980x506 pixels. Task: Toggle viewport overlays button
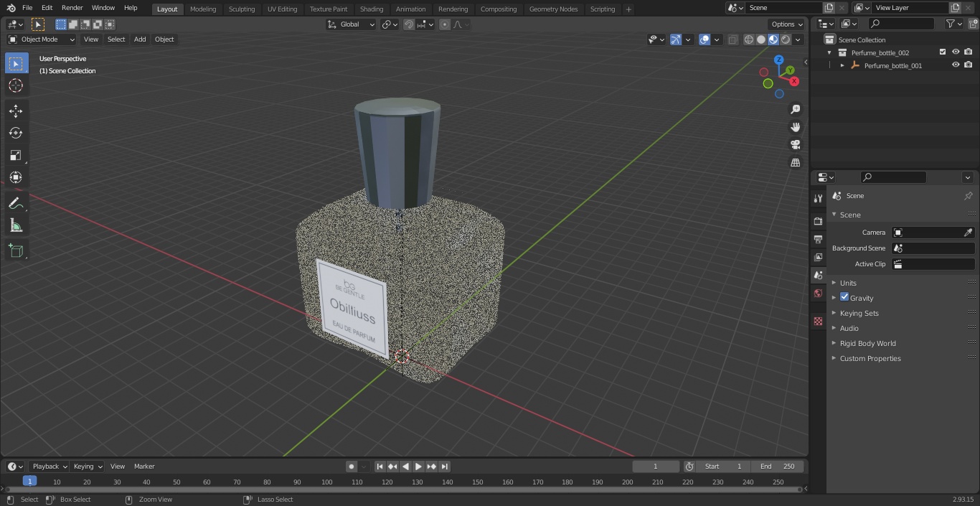pos(705,39)
